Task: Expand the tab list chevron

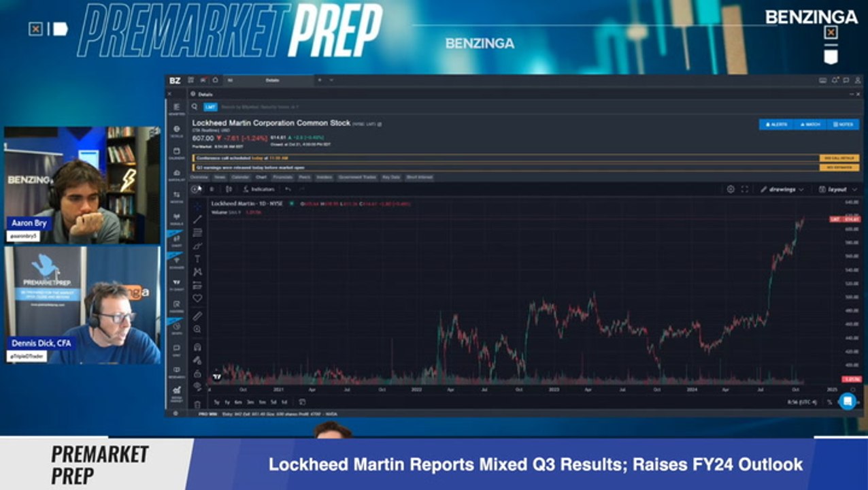Action: [x=331, y=80]
